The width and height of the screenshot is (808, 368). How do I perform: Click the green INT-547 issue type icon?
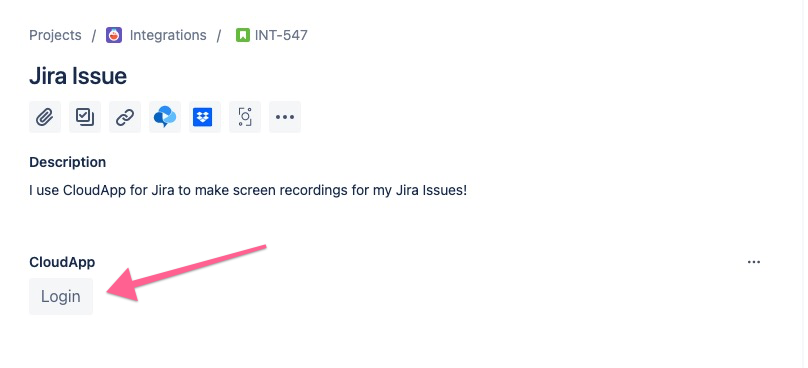point(242,35)
